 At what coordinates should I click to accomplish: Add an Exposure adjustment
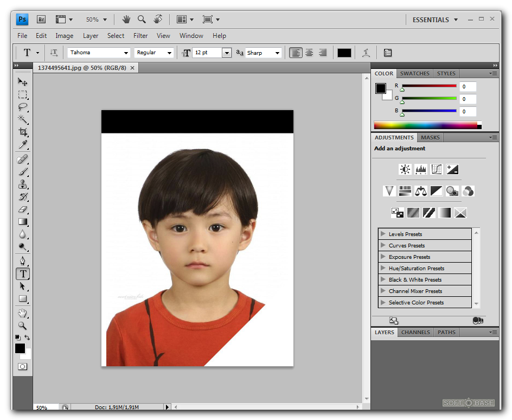pos(452,169)
